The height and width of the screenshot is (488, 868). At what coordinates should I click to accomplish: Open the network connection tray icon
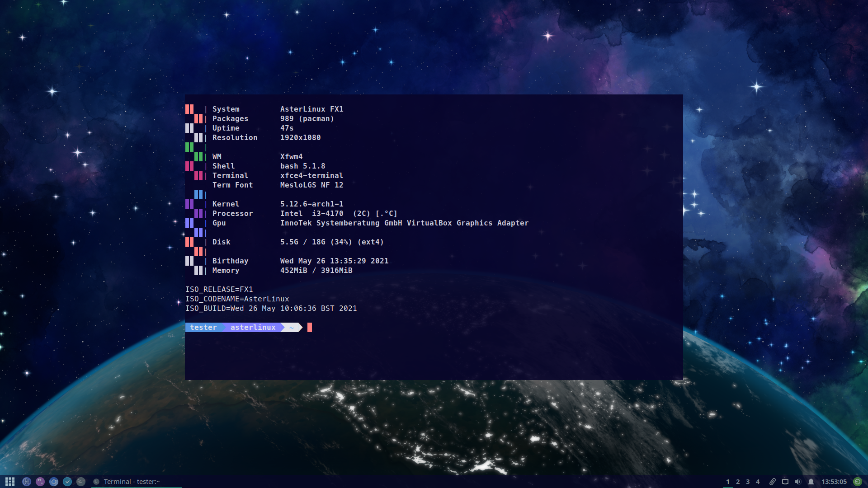tap(785, 482)
